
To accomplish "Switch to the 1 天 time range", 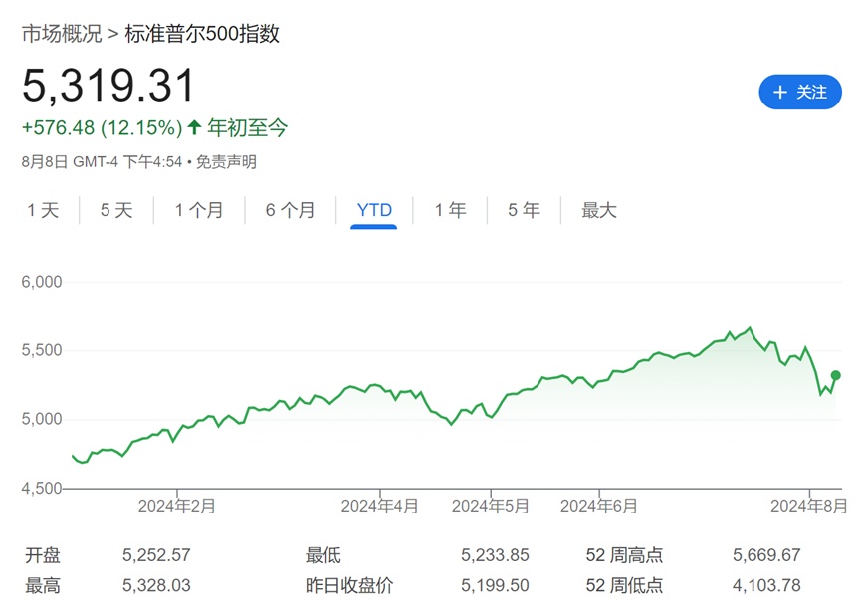I will click(43, 210).
